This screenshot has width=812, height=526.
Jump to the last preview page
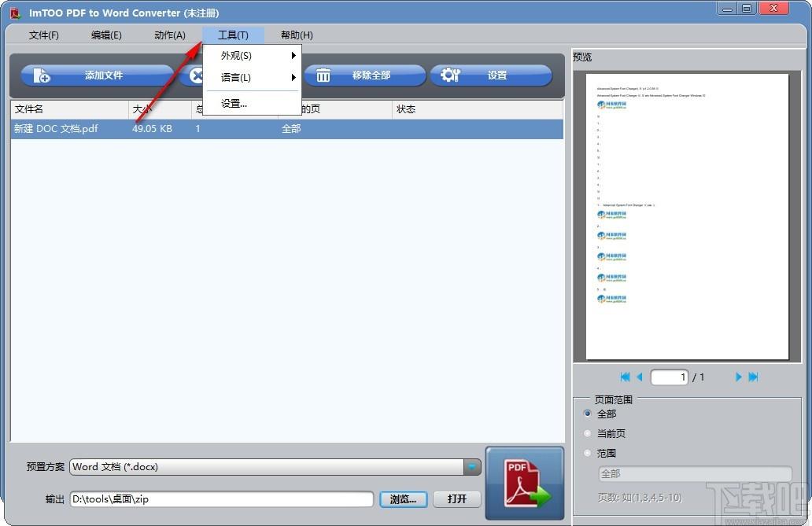[x=754, y=377]
